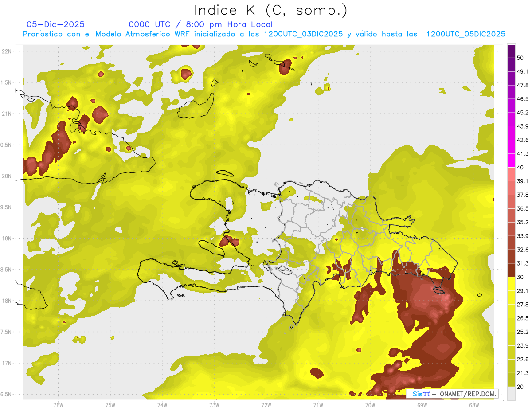Click the '19N' latitude label
532x411 pixels.
click(x=7, y=238)
